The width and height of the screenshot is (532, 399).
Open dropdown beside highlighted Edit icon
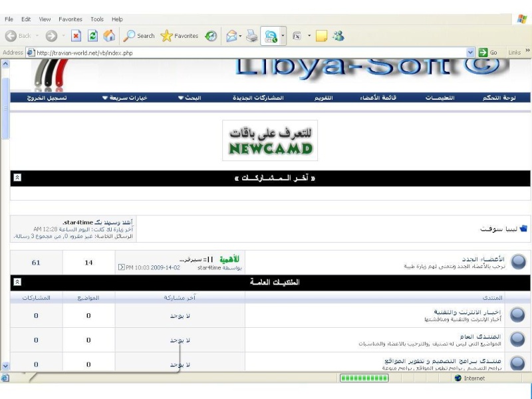[x=283, y=36]
